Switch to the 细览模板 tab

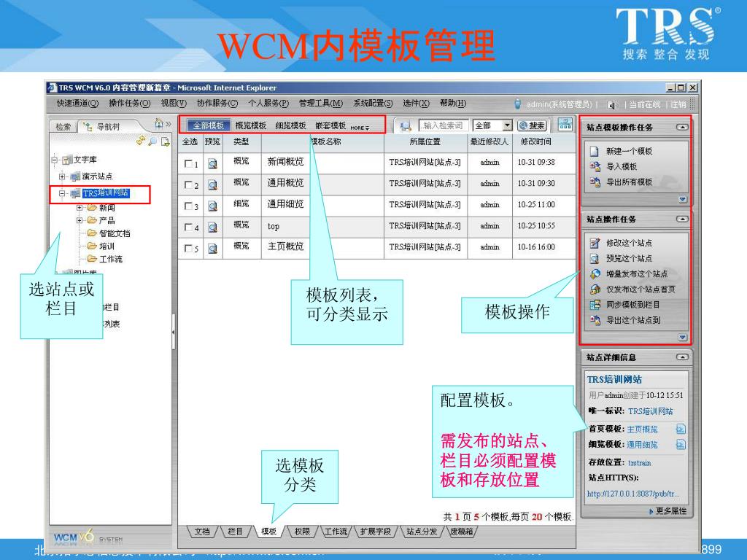[x=290, y=125]
